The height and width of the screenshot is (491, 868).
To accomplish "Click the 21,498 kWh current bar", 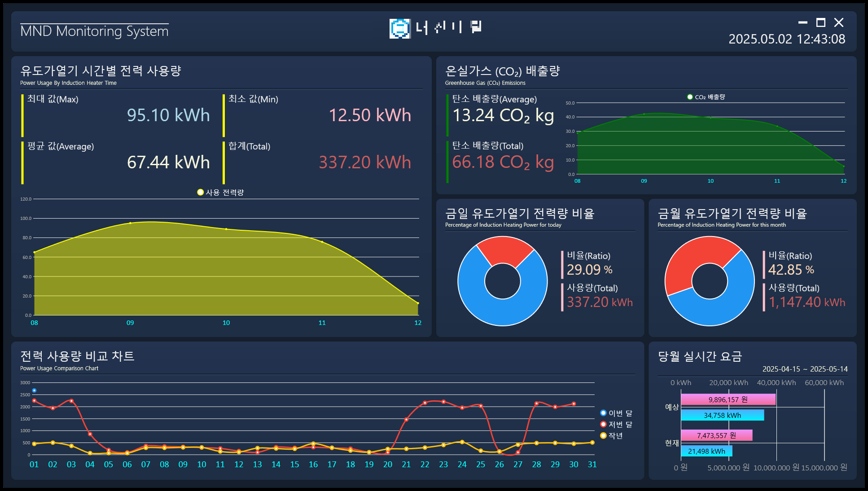I will [706, 451].
